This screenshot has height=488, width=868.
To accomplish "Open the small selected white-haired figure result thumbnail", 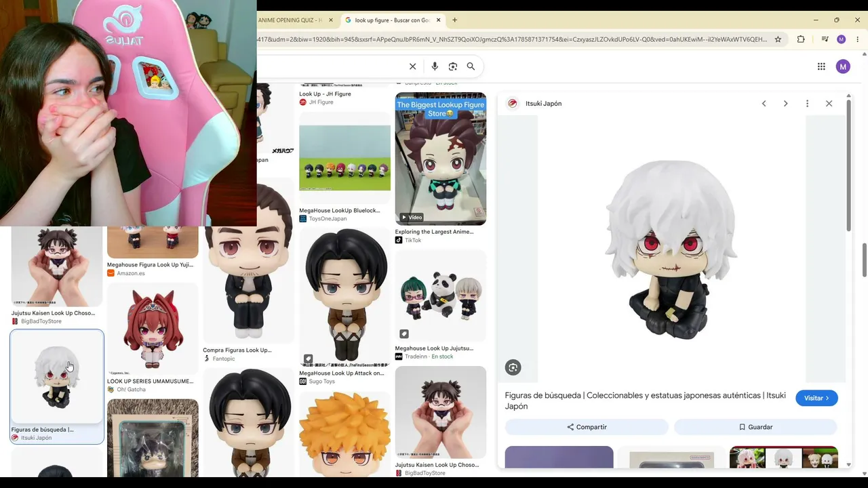I will click(x=57, y=377).
